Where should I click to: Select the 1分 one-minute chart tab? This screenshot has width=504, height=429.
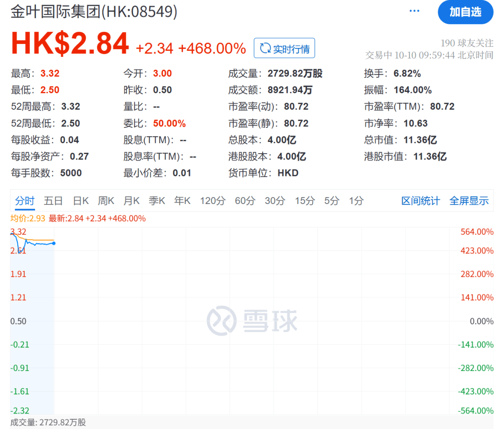click(356, 200)
